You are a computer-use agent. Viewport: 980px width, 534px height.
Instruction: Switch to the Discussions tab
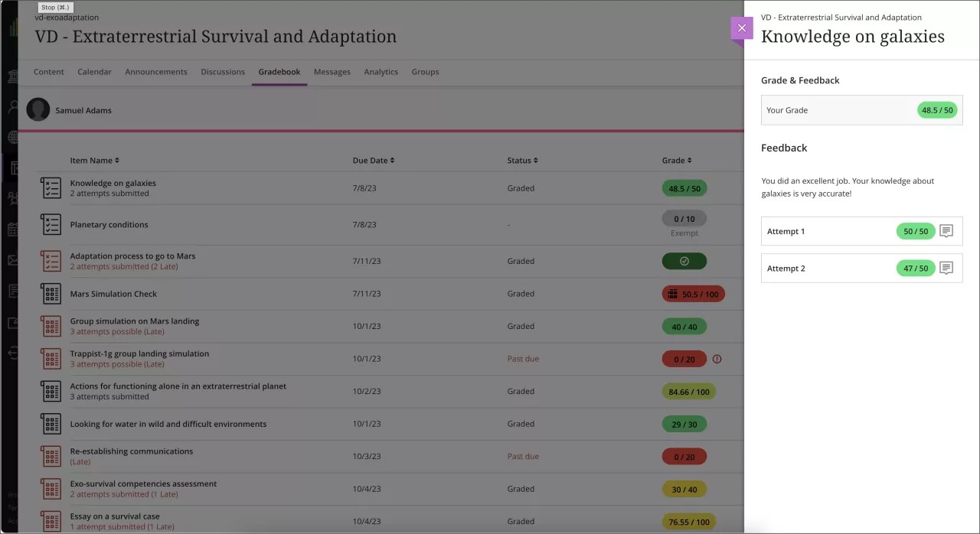(x=223, y=72)
